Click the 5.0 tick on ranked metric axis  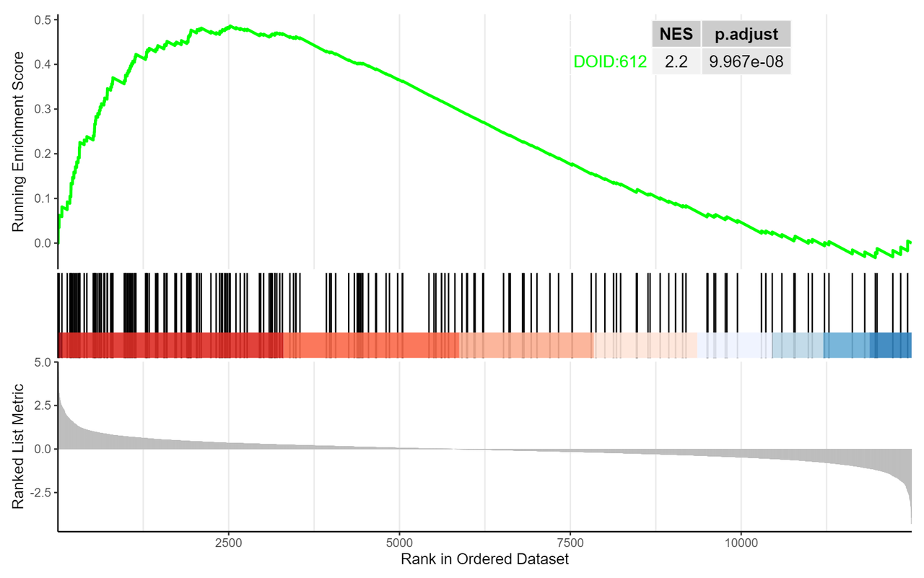(x=42, y=362)
